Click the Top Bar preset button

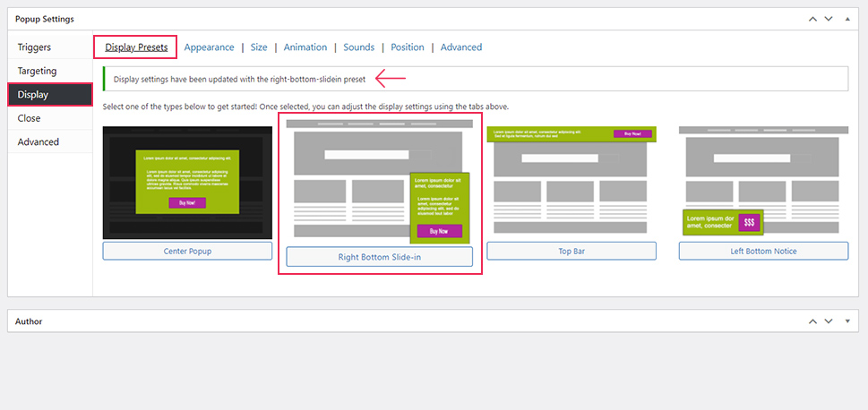572,252
